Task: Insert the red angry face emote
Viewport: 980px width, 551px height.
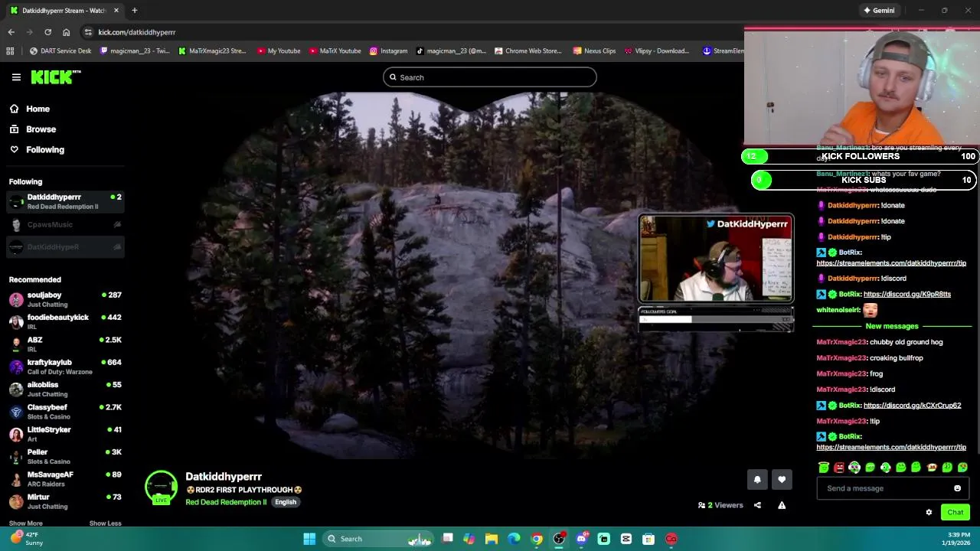Action: (x=839, y=468)
